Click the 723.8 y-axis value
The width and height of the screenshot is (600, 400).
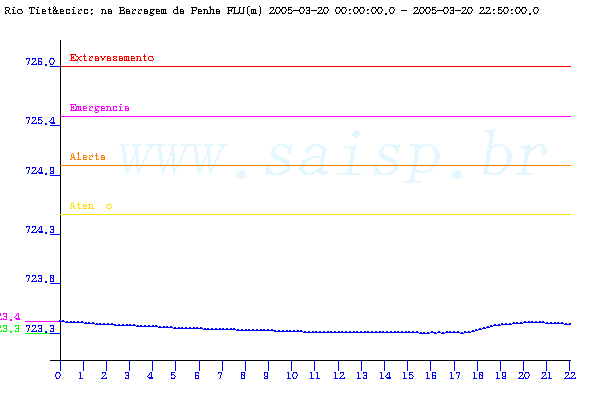[x=40, y=279]
